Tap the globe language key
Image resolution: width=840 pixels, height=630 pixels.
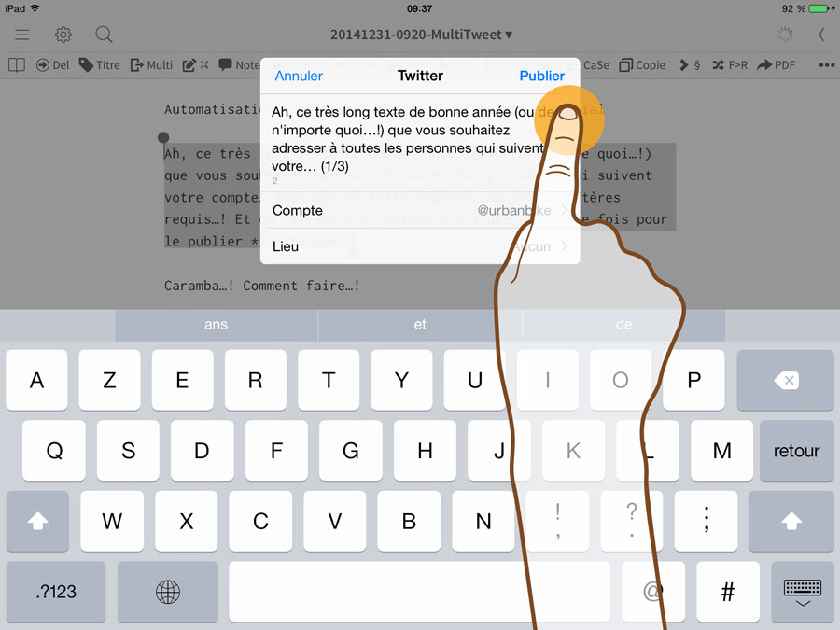point(167,592)
